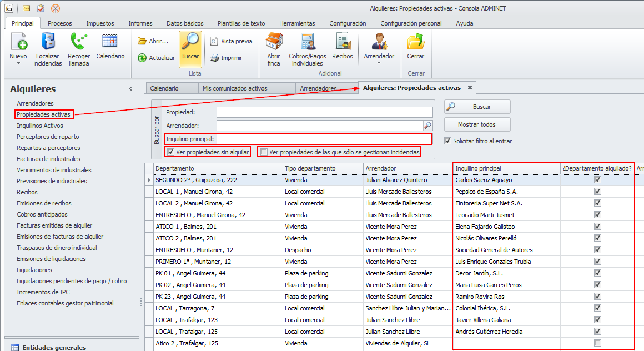
Task: Click the Buscar magnifier in ribbon
Action: click(190, 42)
